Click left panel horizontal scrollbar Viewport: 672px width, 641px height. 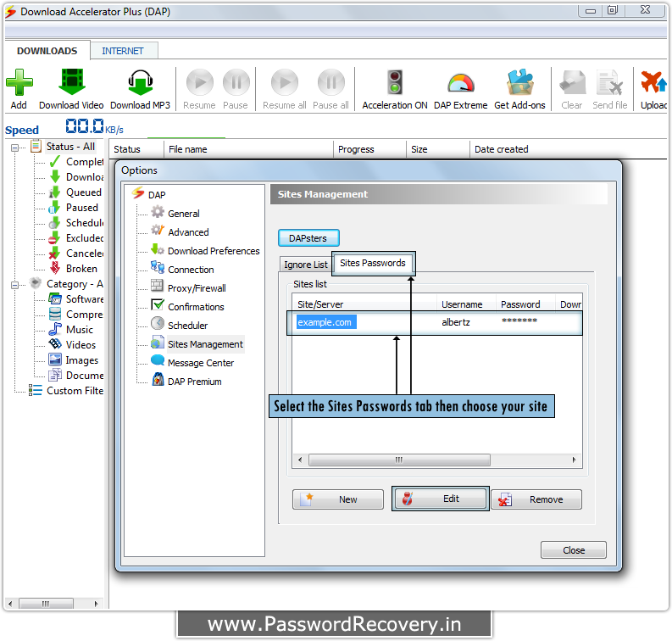pos(46,604)
